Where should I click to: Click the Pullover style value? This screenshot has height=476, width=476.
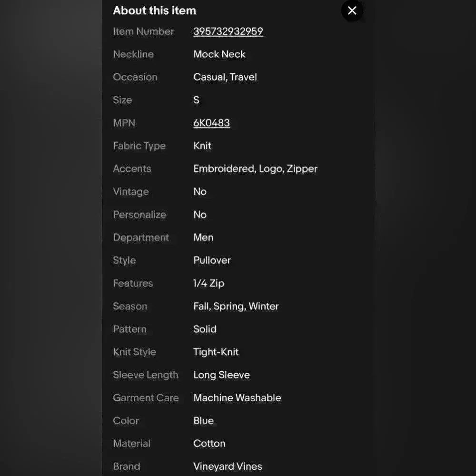(212, 260)
